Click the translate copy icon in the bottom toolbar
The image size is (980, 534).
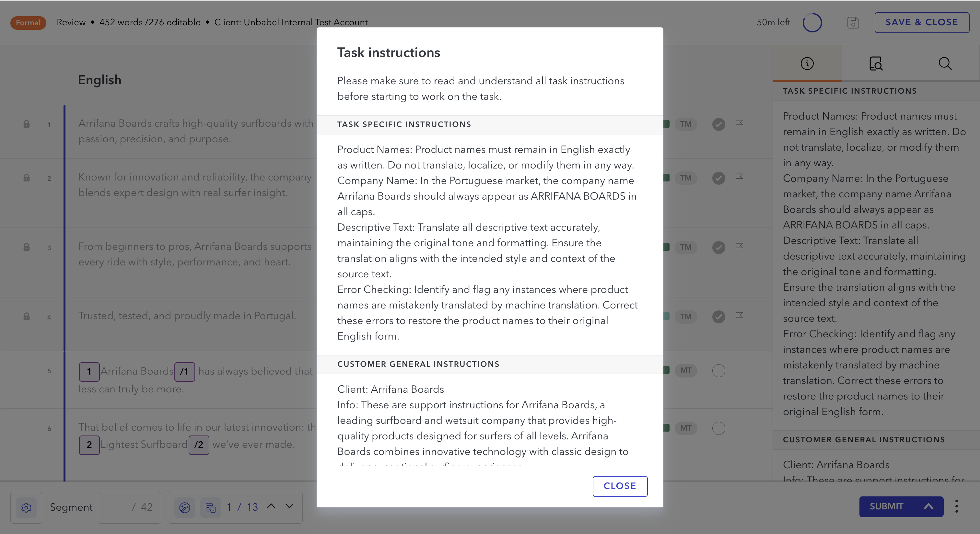point(210,507)
